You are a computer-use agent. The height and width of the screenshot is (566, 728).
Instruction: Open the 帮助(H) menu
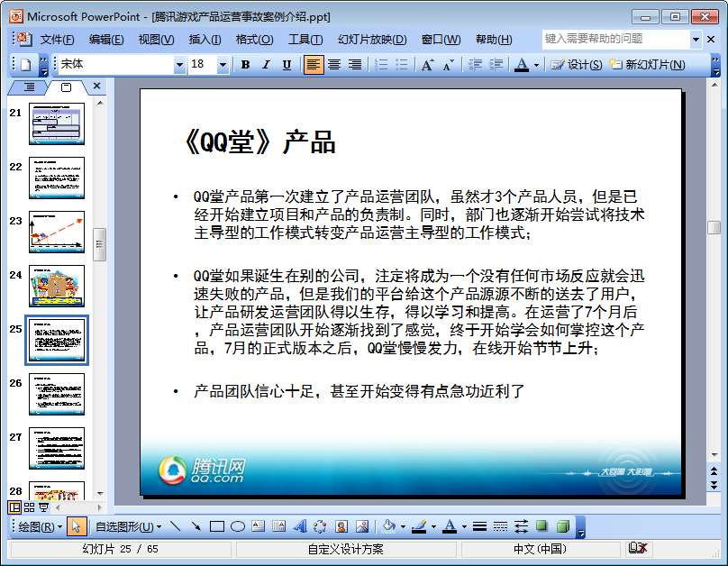494,40
